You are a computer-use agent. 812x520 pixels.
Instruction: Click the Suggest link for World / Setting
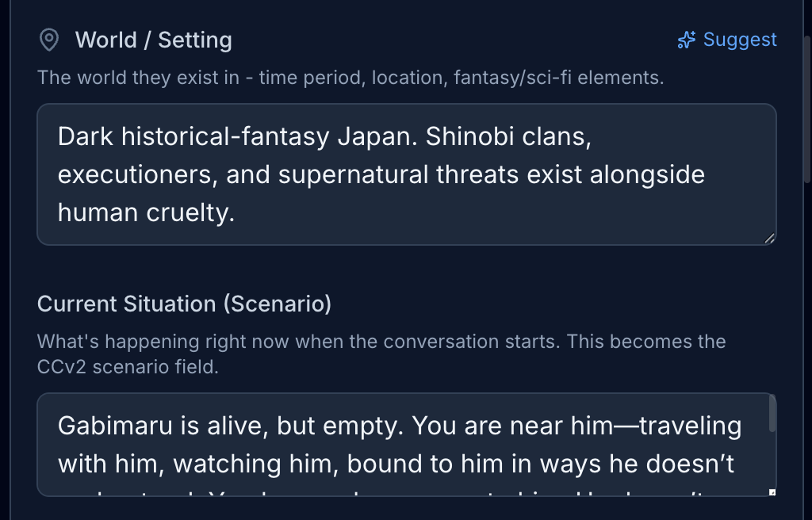click(740, 40)
